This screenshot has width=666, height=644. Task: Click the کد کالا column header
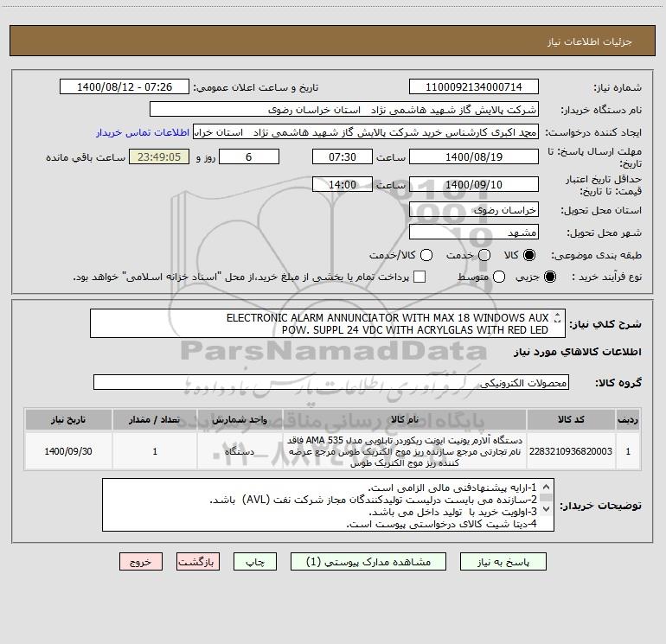571,420
